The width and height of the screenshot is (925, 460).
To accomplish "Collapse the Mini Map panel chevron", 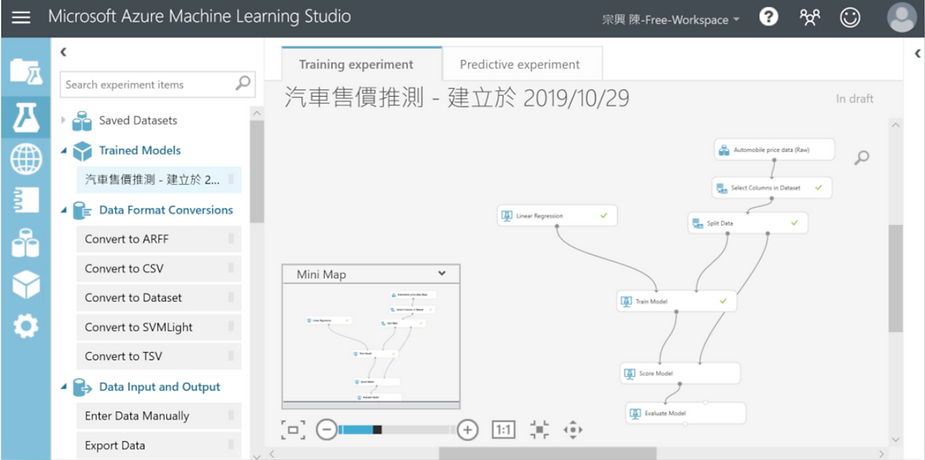I will [x=441, y=274].
